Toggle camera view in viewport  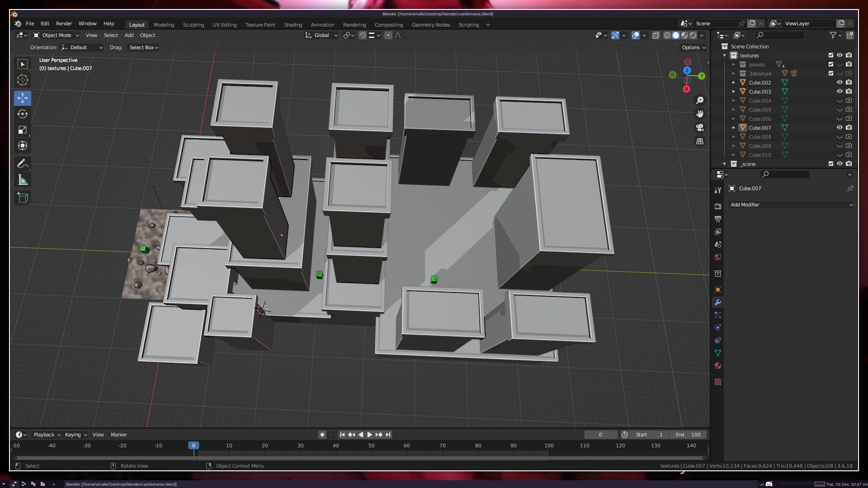click(x=700, y=127)
